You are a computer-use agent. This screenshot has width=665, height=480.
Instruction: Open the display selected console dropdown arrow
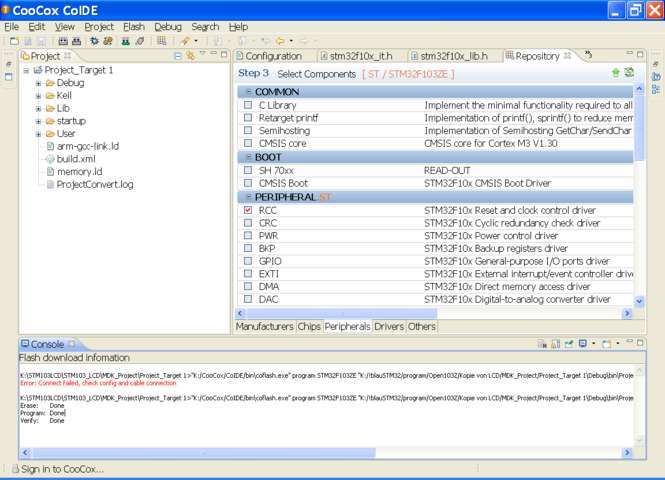[x=593, y=343]
